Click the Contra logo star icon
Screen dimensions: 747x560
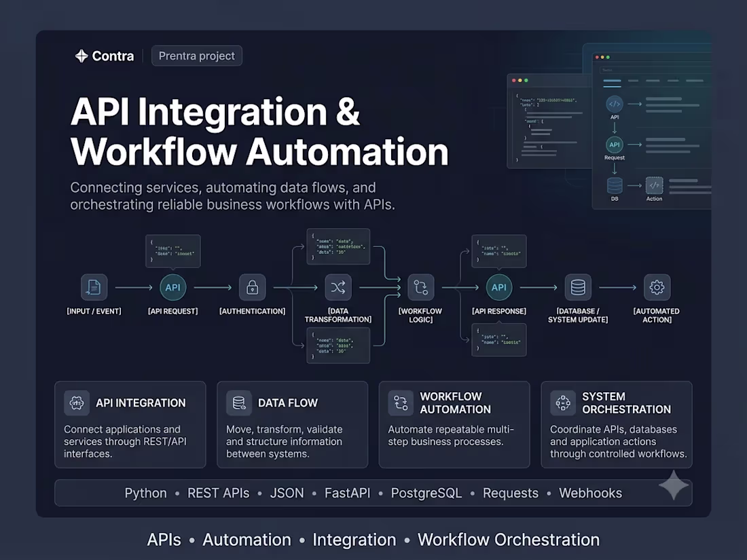click(x=81, y=56)
